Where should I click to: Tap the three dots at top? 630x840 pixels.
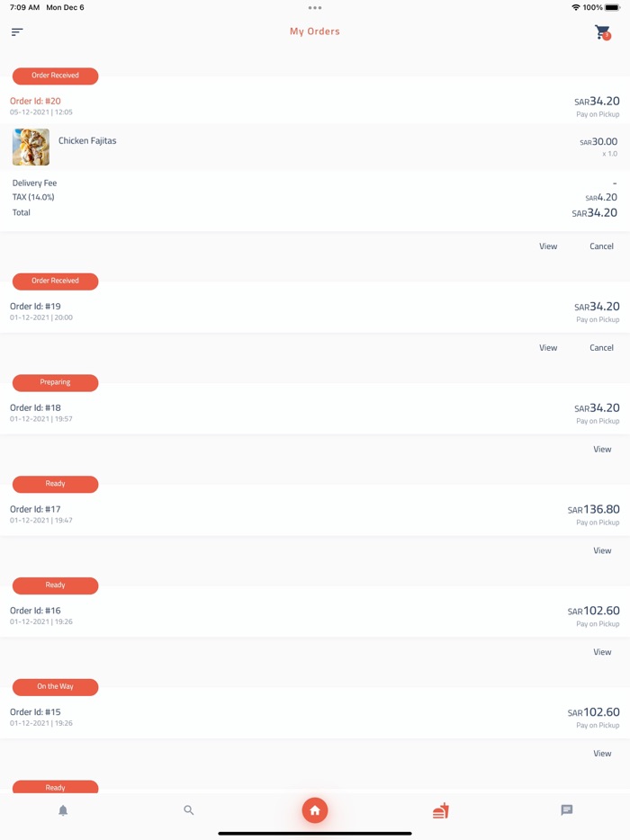[315, 8]
